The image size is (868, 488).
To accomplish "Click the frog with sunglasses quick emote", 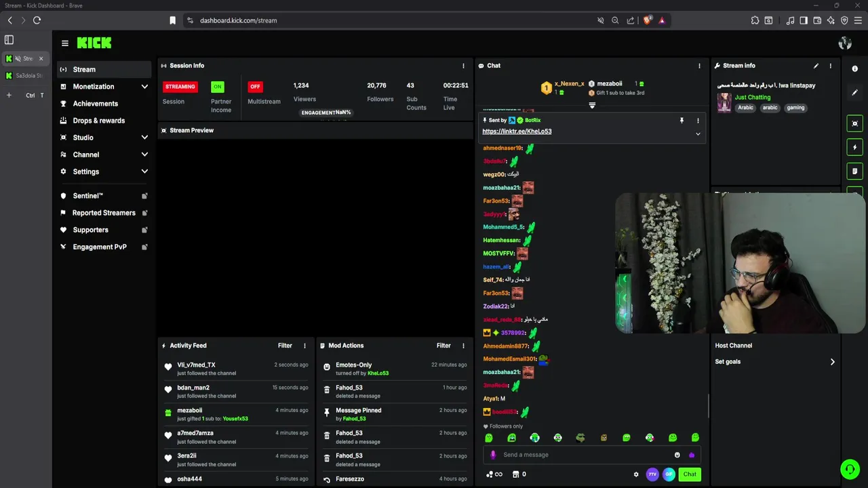I will [x=580, y=438].
